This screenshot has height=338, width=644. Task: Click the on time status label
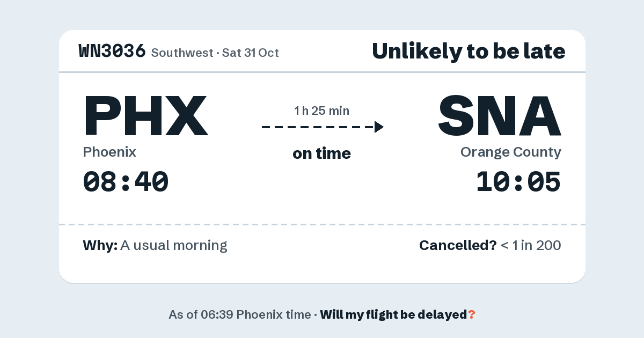click(322, 153)
